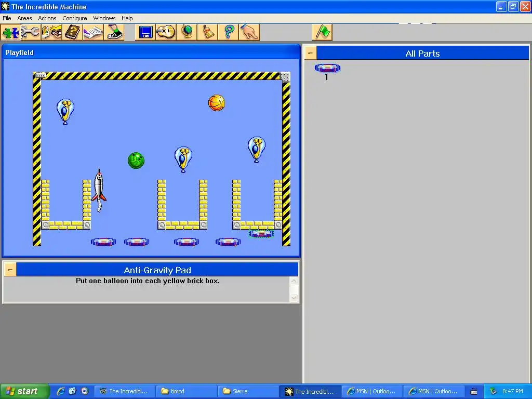Click the globe toolbar icon
The width and height of the screenshot is (532, 399).
point(187,33)
